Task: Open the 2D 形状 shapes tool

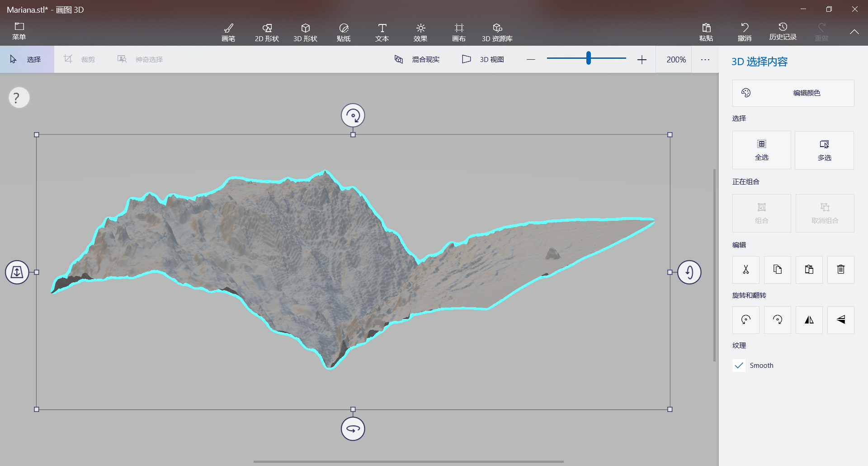Action: [x=267, y=32]
